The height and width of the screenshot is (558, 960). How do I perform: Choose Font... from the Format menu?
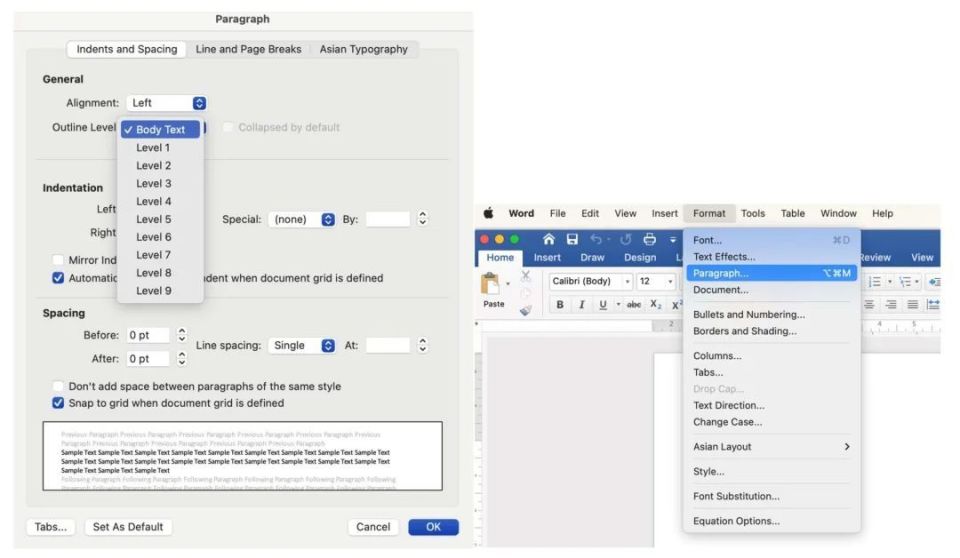pyautogui.click(x=771, y=240)
